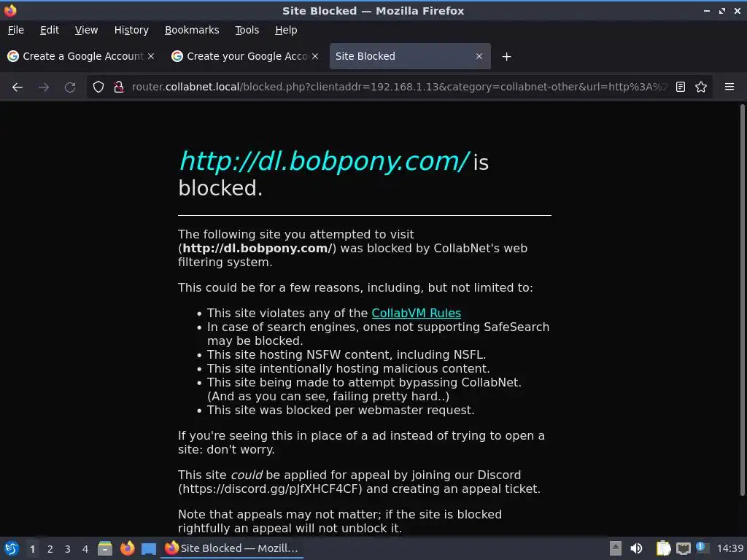Click the notification tray icon with alert

click(x=702, y=548)
